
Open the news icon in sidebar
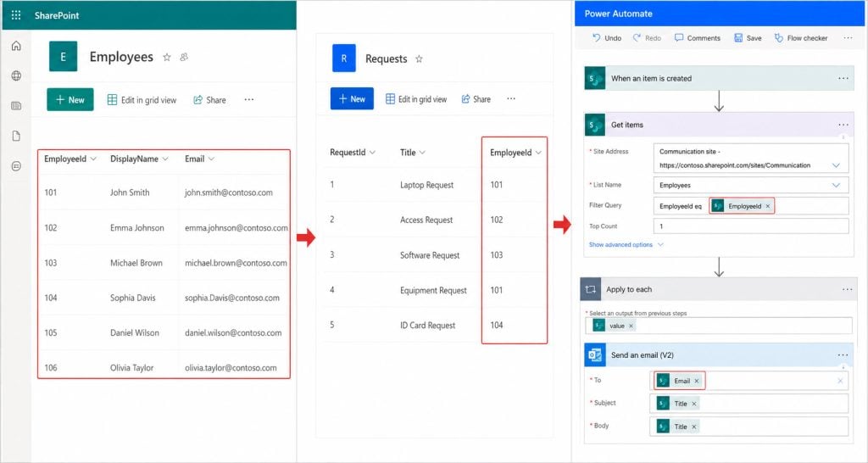coord(16,106)
